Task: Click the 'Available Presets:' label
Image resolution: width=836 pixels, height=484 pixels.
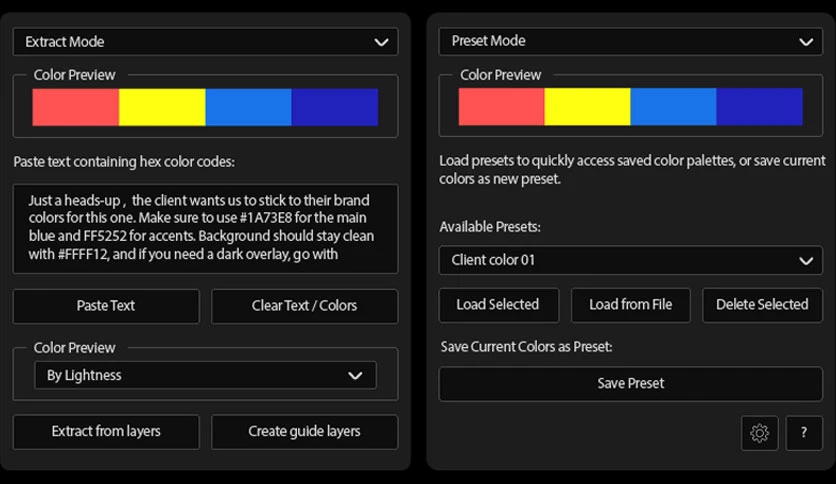Action: point(490,227)
